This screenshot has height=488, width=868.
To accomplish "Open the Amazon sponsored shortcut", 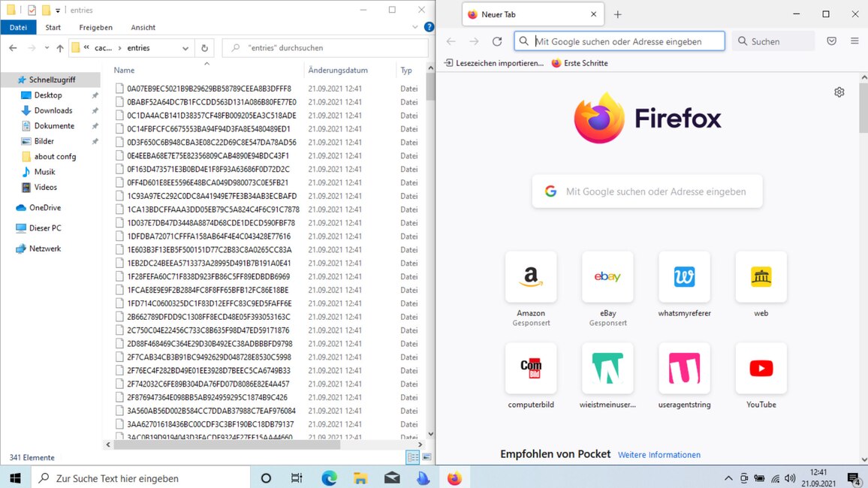I will pyautogui.click(x=531, y=276).
